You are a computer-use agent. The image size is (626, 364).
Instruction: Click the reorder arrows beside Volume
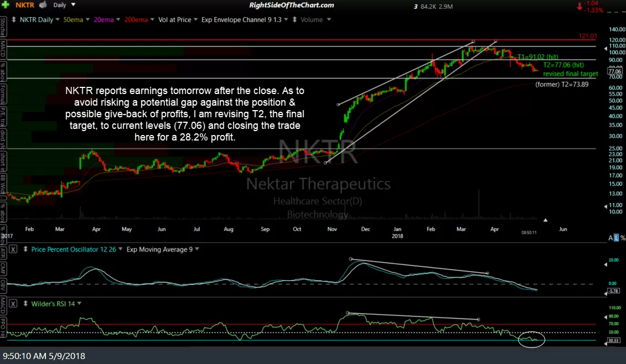tap(294, 19)
